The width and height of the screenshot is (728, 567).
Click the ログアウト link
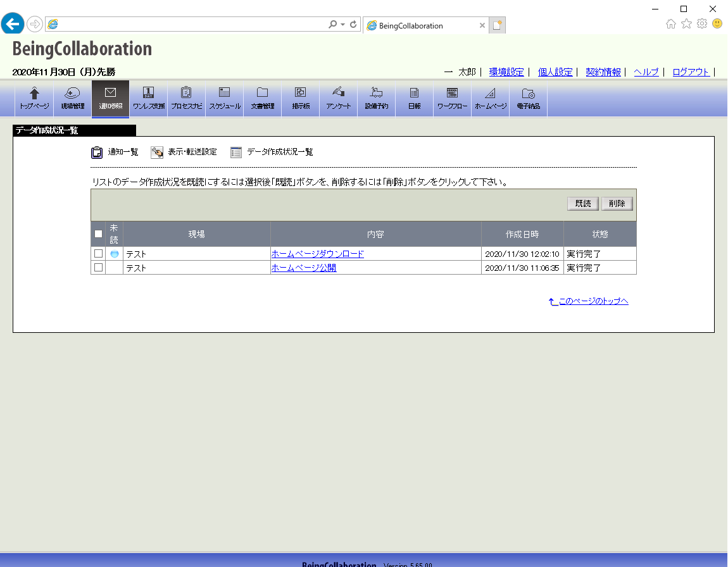[691, 72]
